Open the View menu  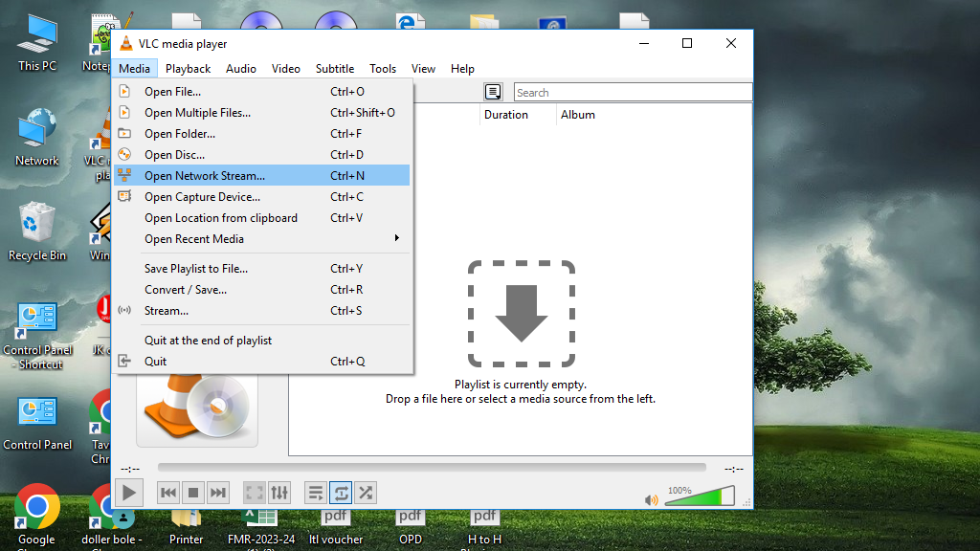pyautogui.click(x=423, y=69)
